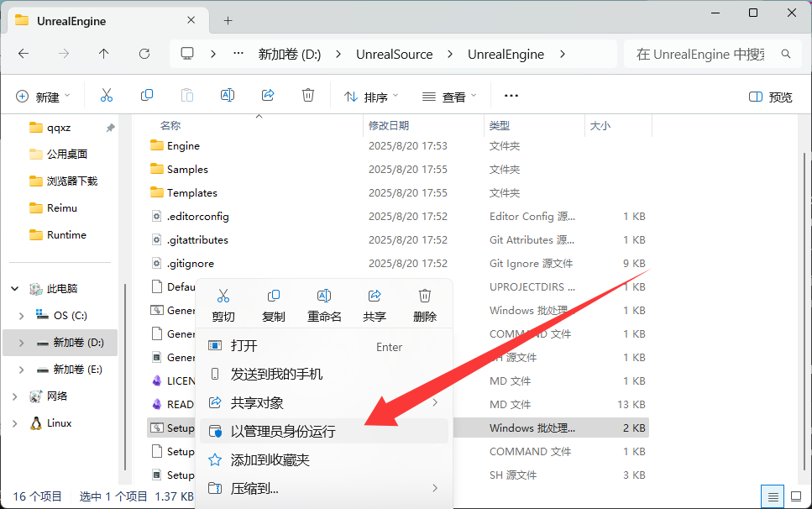Viewport: 812px width, 509px height.
Task: Click the Delete trash icon in the toolbar
Action: [308, 96]
